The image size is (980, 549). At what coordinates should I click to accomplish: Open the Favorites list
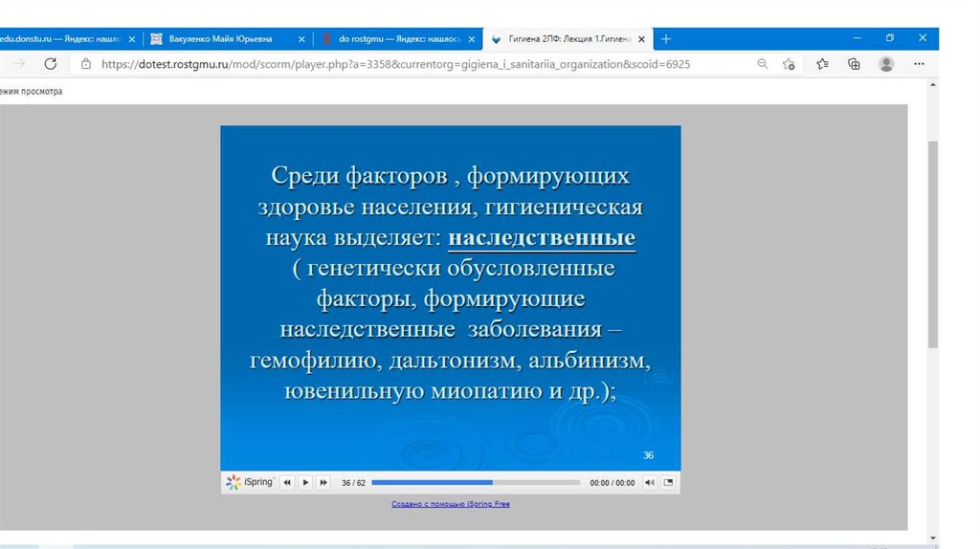[822, 64]
